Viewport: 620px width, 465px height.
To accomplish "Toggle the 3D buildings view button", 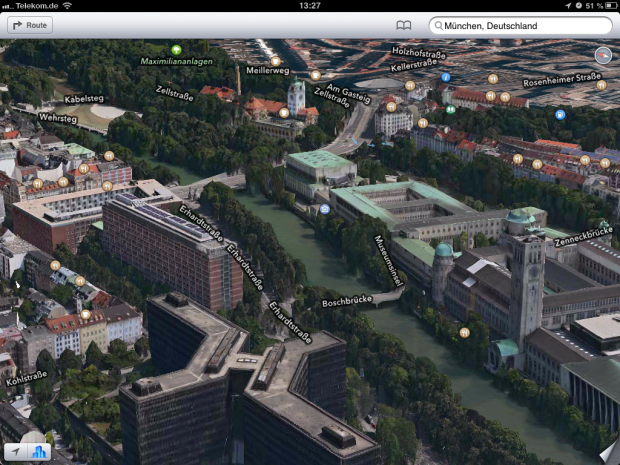I will (x=40, y=452).
